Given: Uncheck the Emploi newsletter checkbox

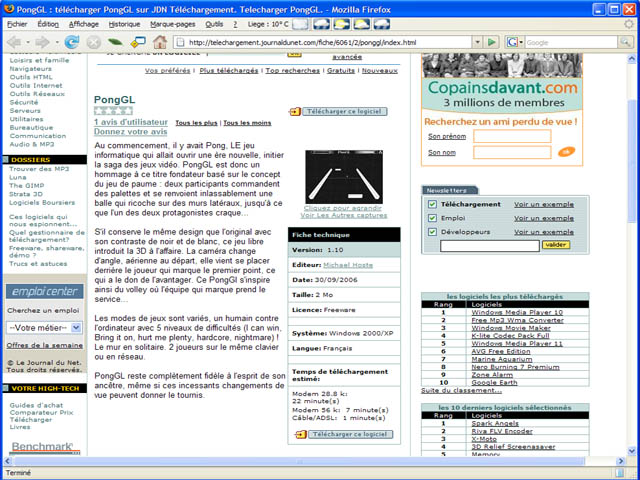Looking at the screenshot, I should [432, 218].
